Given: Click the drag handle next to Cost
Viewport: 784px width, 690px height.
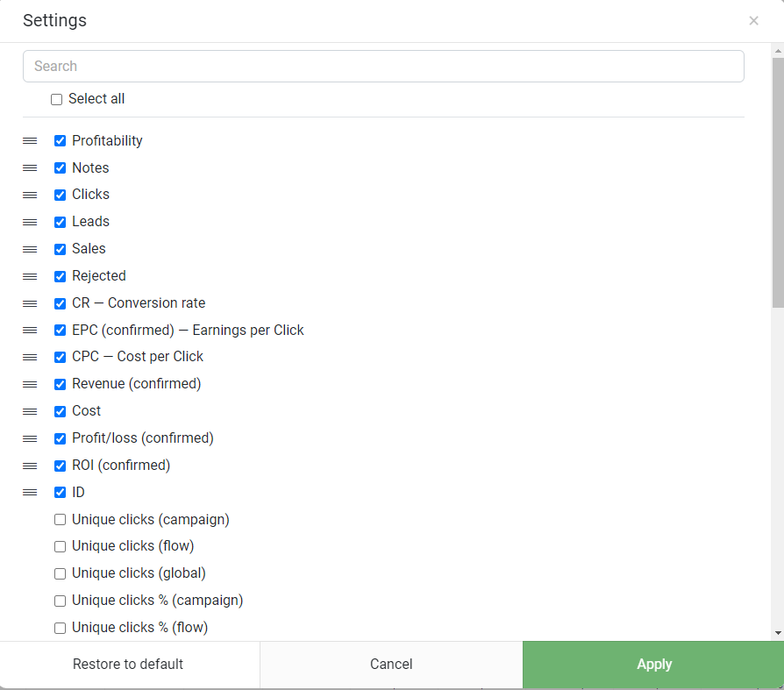Looking at the screenshot, I should [30, 411].
